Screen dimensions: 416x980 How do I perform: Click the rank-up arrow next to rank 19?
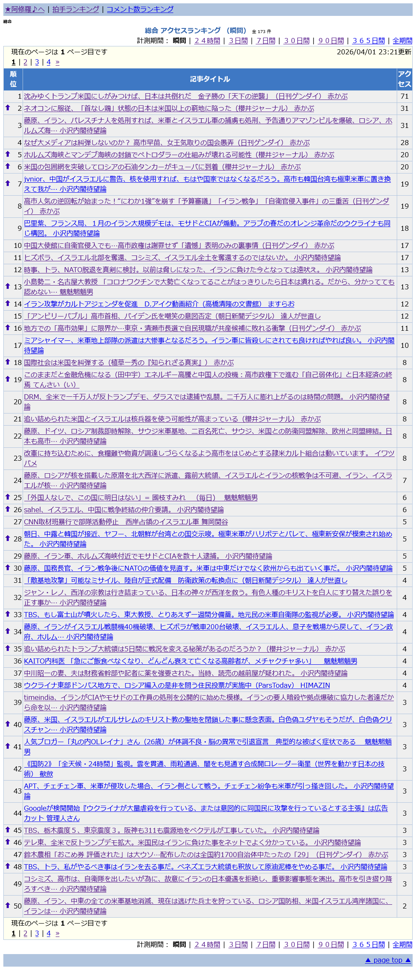click(x=8, y=379)
